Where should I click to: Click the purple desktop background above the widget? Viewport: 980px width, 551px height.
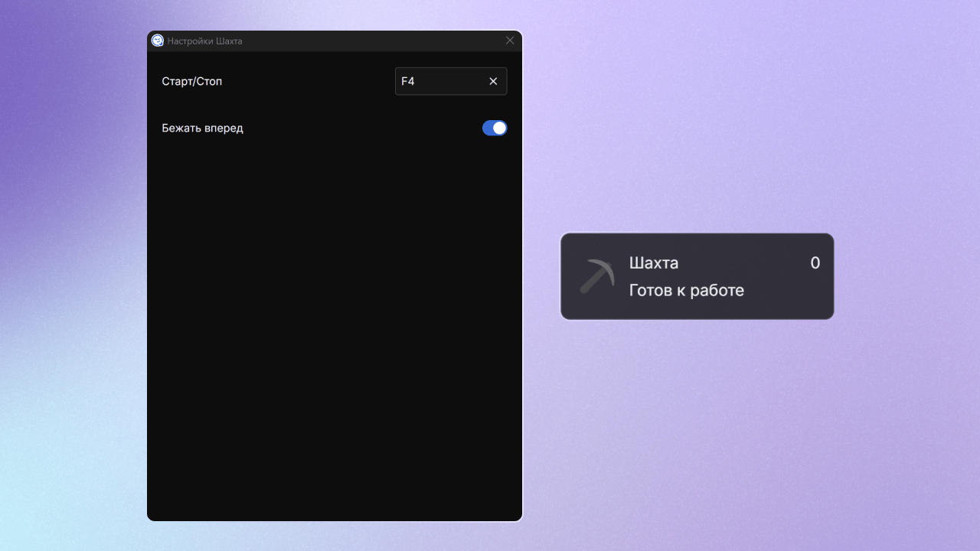[697, 138]
